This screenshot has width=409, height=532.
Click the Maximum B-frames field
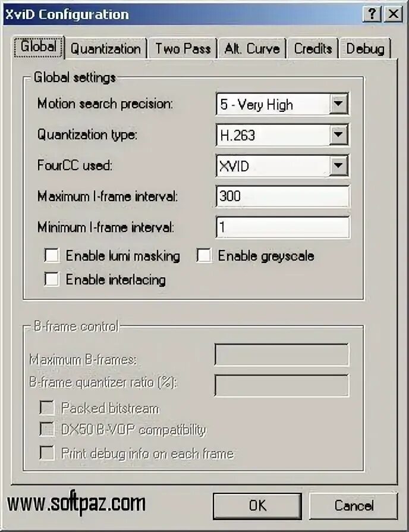(282, 355)
